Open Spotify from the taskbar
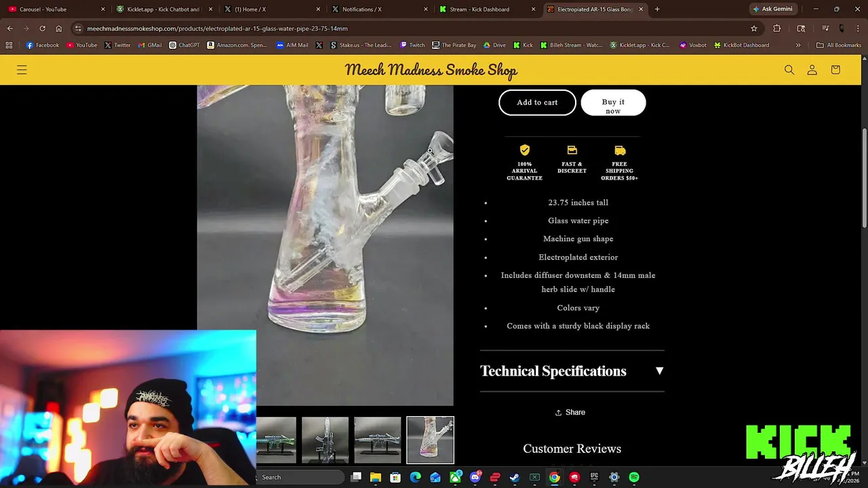Image resolution: width=868 pixels, height=488 pixels. point(634,477)
